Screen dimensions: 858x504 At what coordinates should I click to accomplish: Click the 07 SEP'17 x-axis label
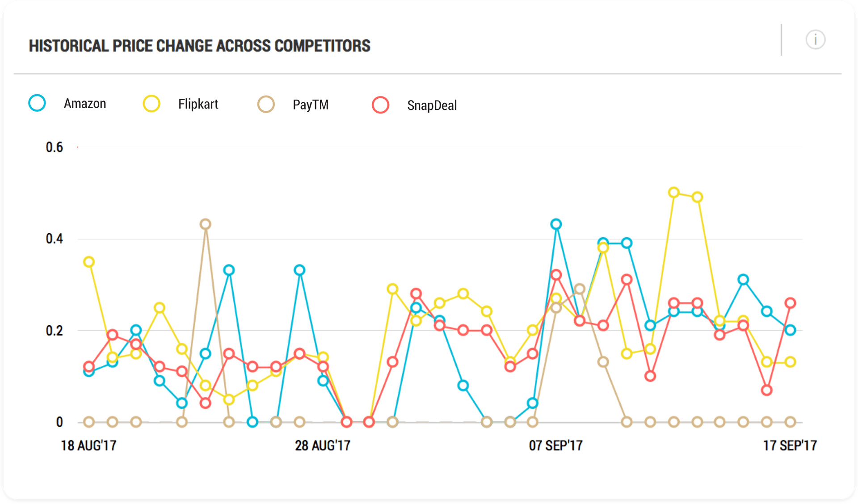555,445
